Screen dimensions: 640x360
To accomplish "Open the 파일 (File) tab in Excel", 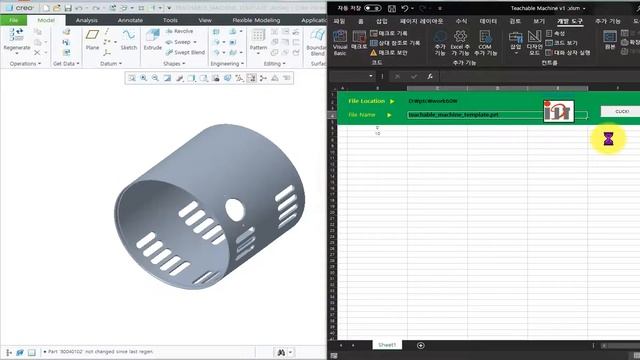I will (x=340, y=21).
